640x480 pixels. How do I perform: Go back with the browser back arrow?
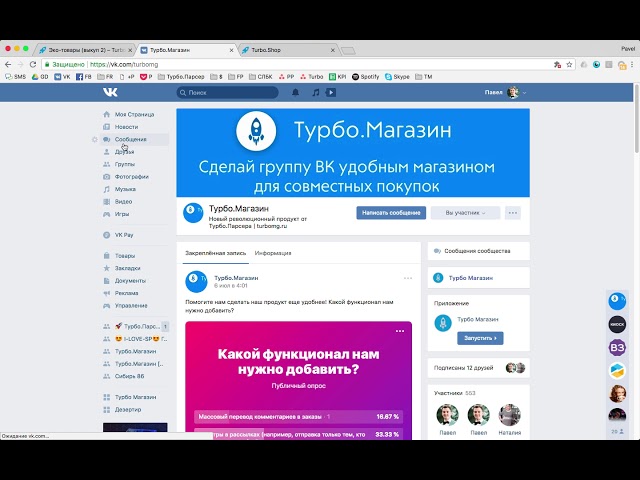[x=8, y=64]
